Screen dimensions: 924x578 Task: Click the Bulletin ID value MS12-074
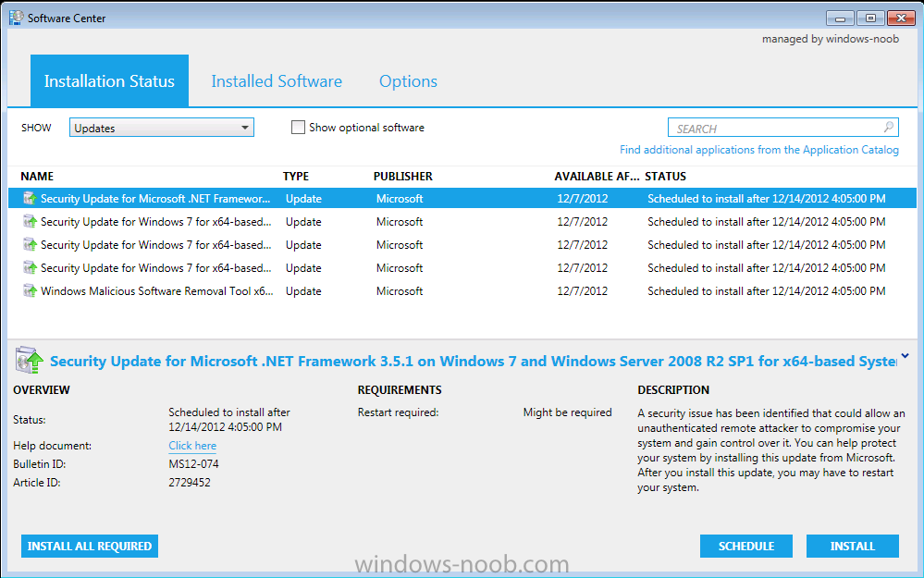pyautogui.click(x=193, y=464)
